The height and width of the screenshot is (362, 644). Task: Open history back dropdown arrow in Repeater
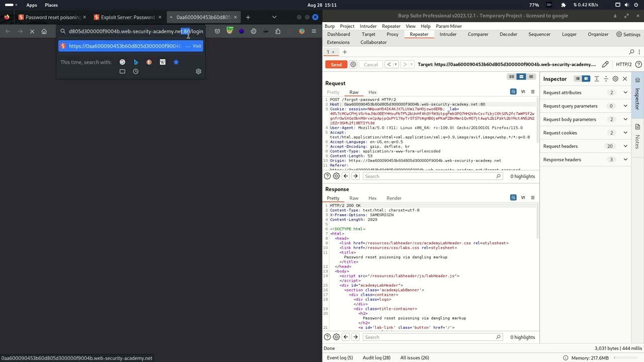tap(395, 64)
